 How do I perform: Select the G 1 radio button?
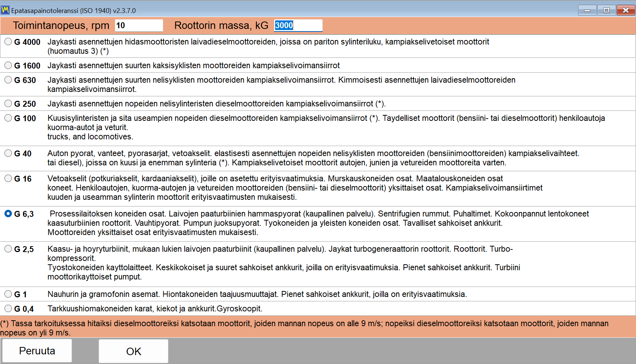(x=8, y=294)
